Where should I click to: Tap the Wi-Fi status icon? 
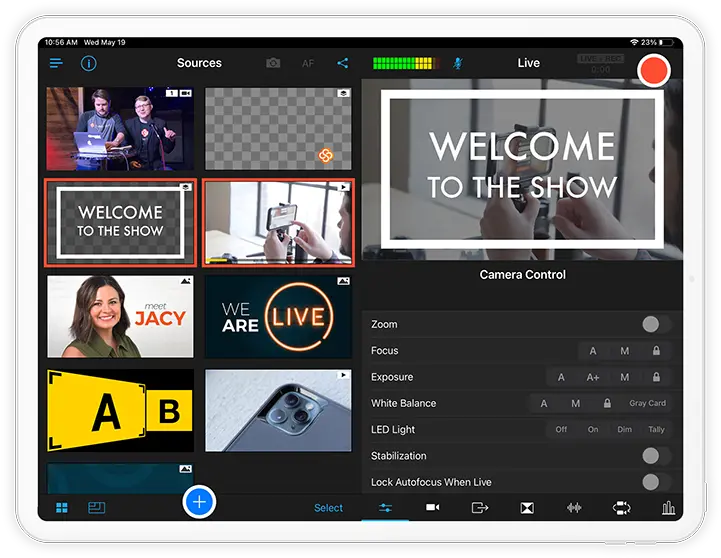pos(634,42)
